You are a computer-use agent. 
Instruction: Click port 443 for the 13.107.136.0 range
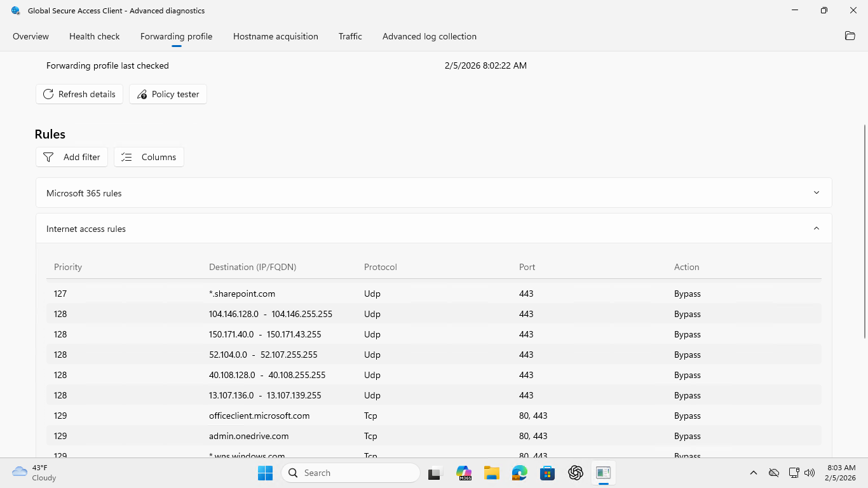[x=526, y=395]
